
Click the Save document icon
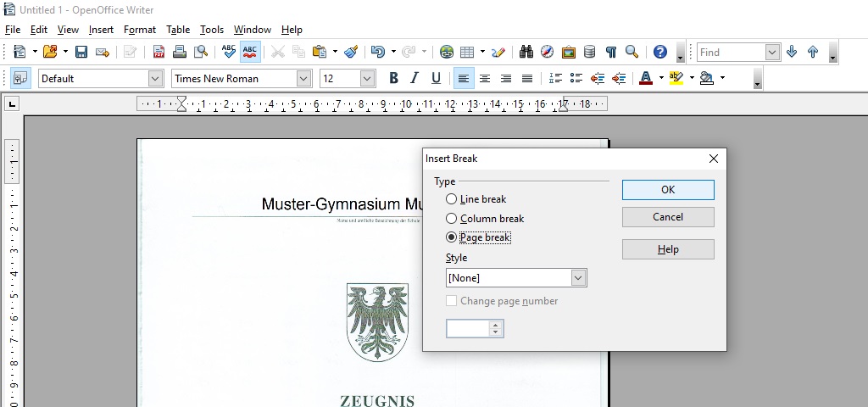click(81, 52)
